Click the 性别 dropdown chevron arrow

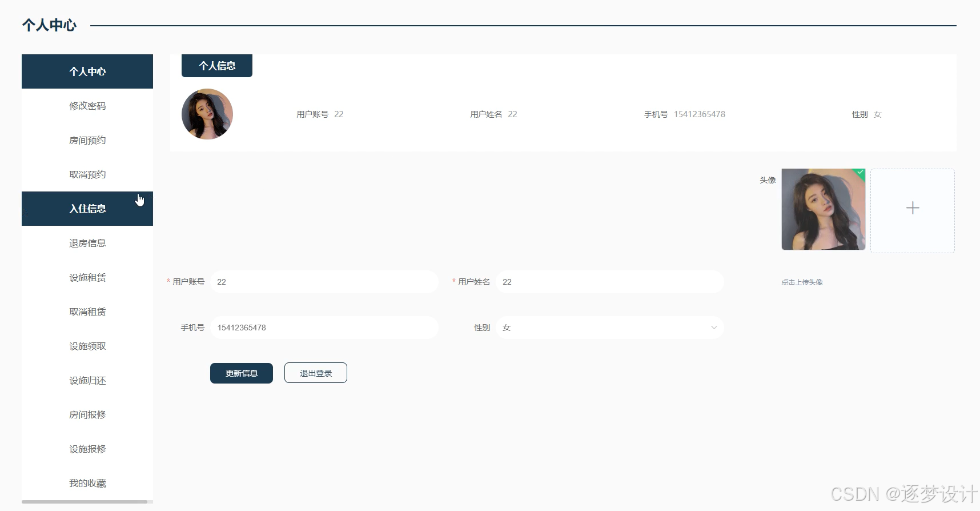click(x=714, y=328)
